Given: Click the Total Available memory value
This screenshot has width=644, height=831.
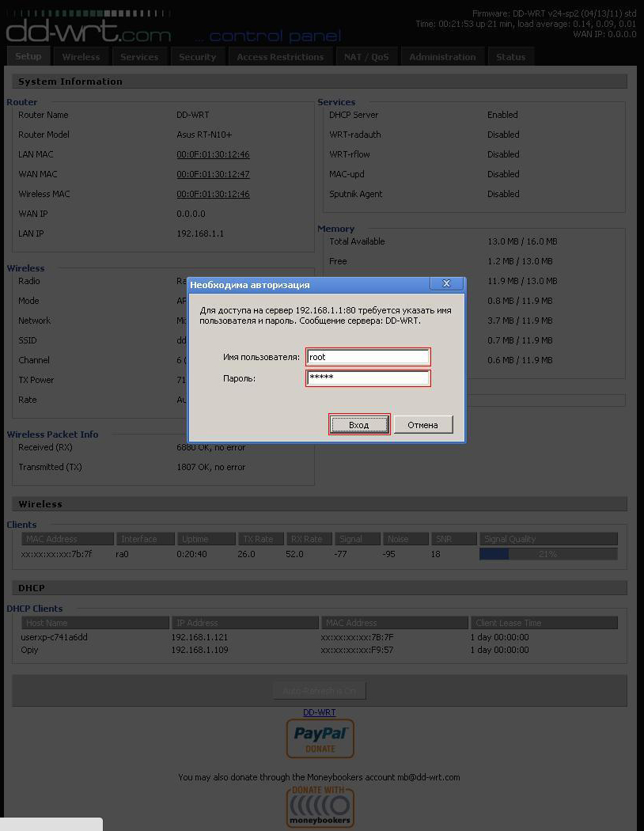Looking at the screenshot, I should (x=522, y=241).
